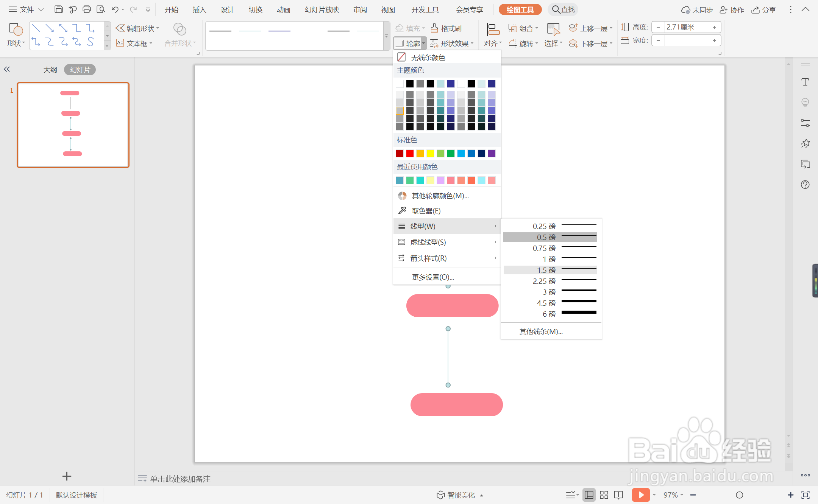Click the slide sorter view icon
The width and height of the screenshot is (818, 504).
(604, 495)
